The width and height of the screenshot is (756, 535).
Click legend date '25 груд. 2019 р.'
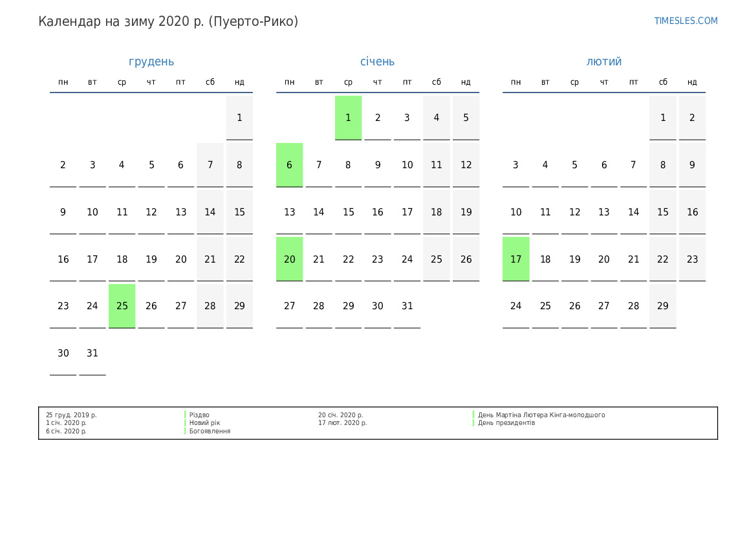tap(71, 415)
